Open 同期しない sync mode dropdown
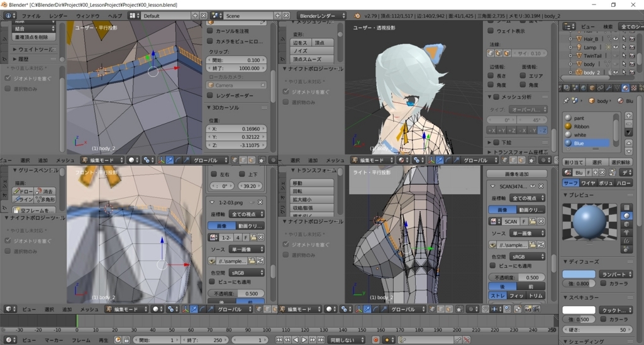Screen dimensions: 644x345 (x=347, y=340)
